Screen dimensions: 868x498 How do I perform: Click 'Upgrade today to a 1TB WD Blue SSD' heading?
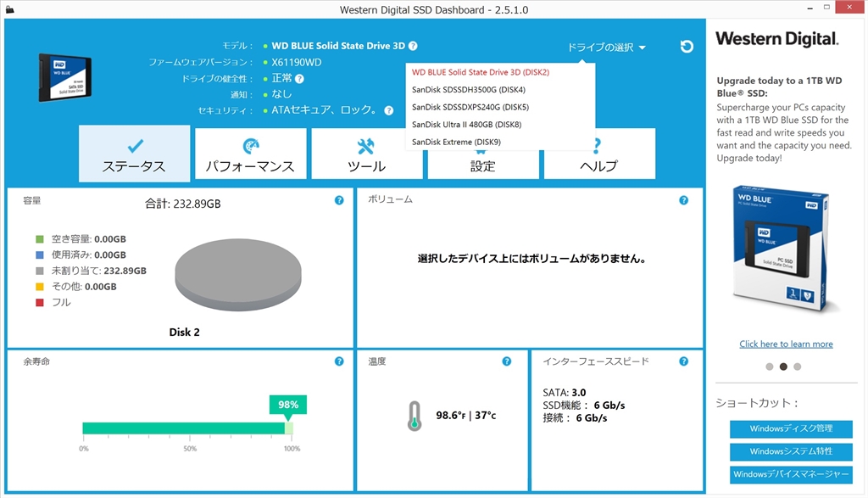tap(780, 87)
